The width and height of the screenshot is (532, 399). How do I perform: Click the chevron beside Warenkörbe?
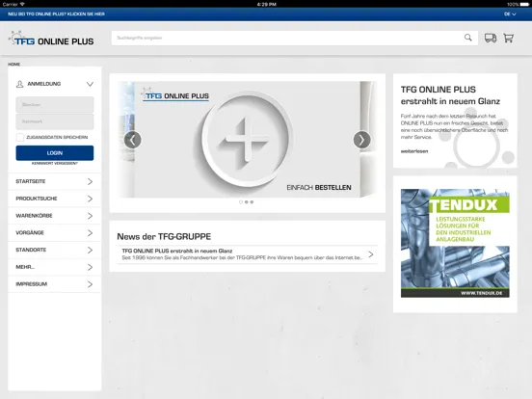(90, 216)
